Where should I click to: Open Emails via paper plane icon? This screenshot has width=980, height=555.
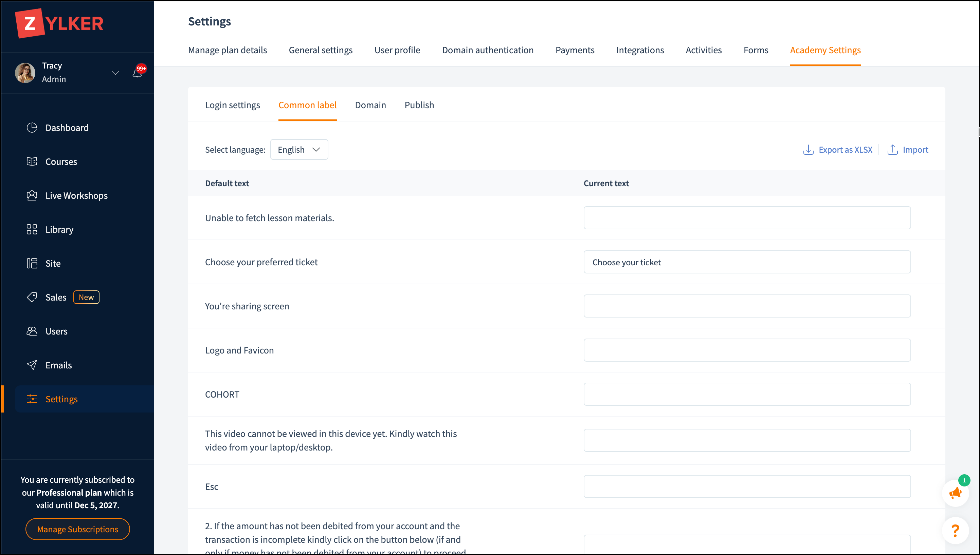(x=32, y=365)
